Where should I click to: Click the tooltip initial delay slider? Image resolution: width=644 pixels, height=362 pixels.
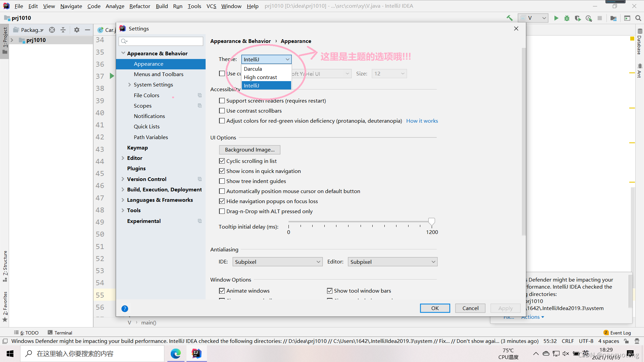(431, 222)
